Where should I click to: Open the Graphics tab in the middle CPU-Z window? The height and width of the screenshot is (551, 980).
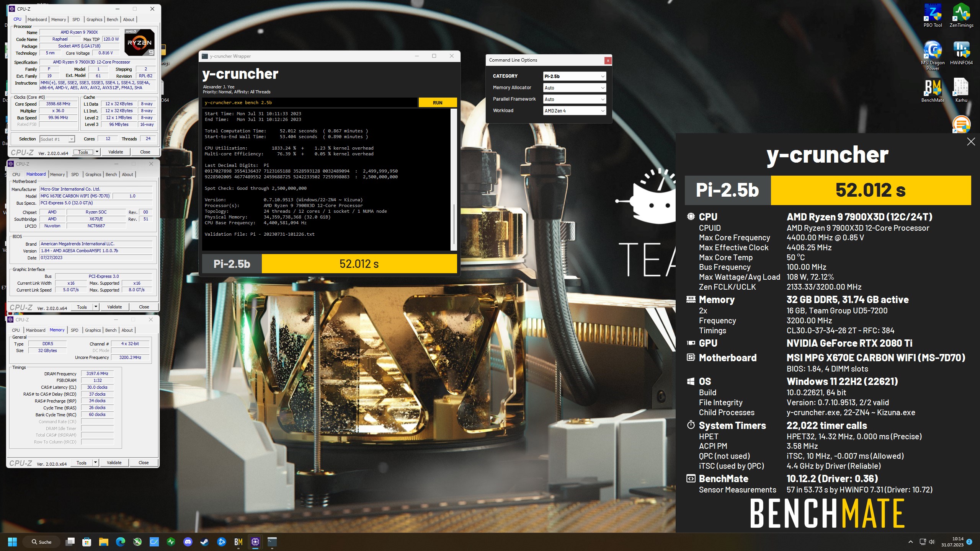pyautogui.click(x=93, y=174)
